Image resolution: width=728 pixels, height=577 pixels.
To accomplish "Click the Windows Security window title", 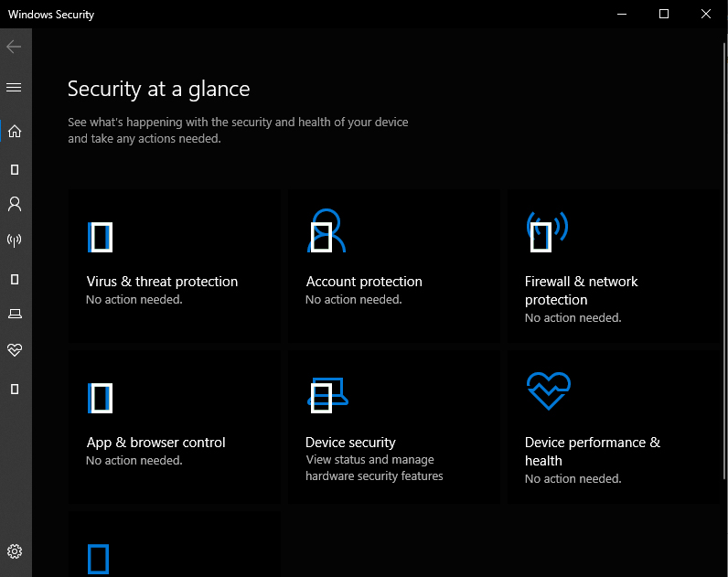I will point(51,15).
